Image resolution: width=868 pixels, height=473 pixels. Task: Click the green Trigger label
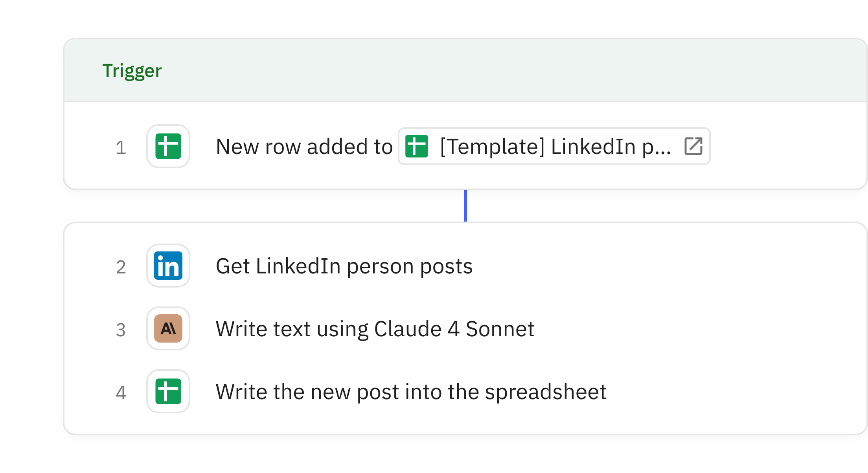tap(132, 70)
